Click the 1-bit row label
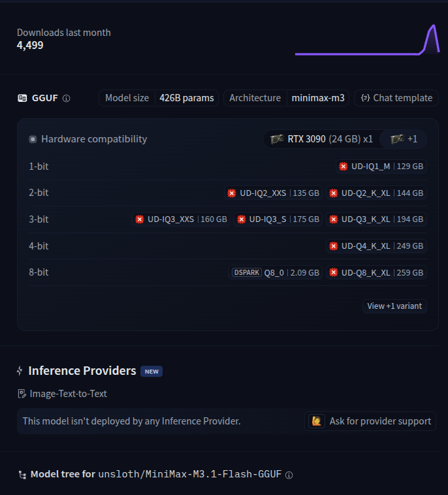448x495 pixels. 39,167
